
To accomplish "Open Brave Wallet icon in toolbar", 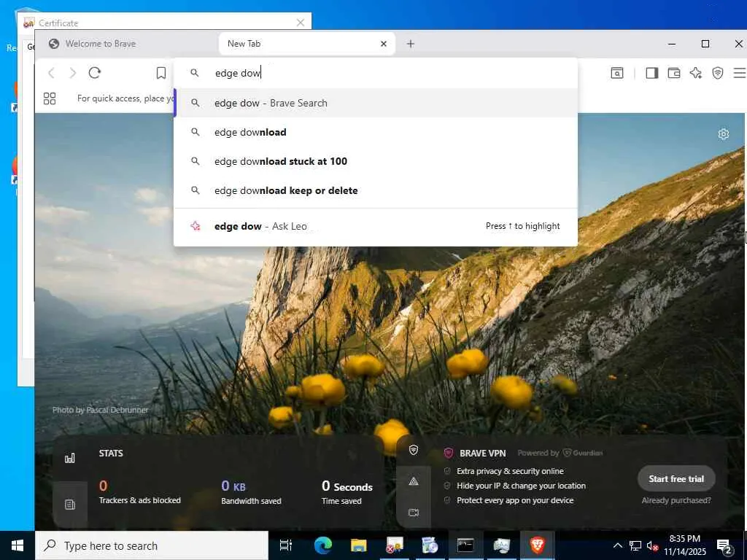I will tap(673, 73).
